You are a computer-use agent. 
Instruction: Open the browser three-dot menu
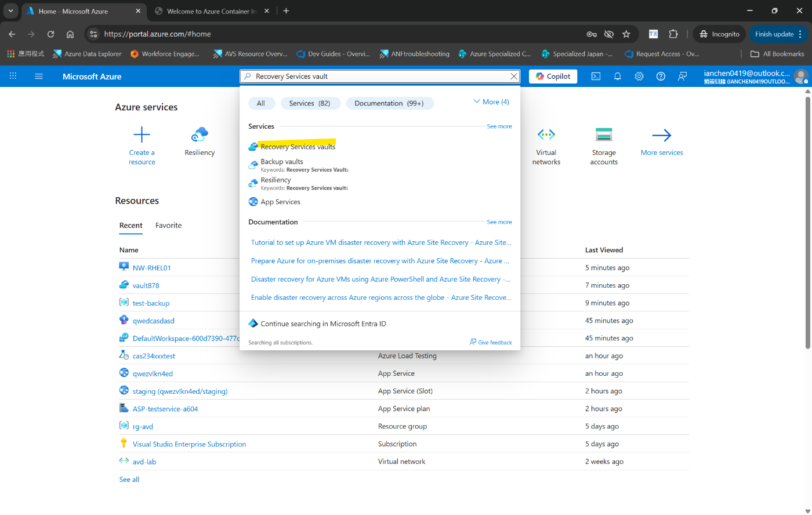pos(801,34)
